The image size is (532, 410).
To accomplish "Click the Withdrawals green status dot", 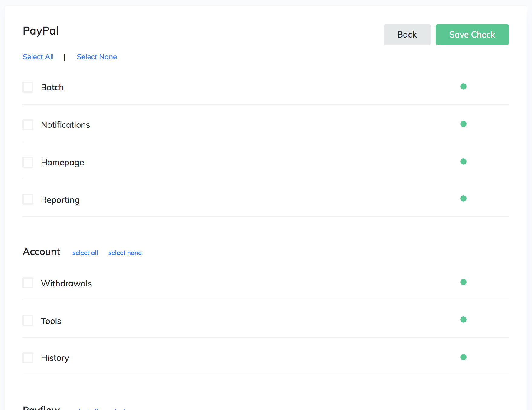I will click(x=463, y=282).
